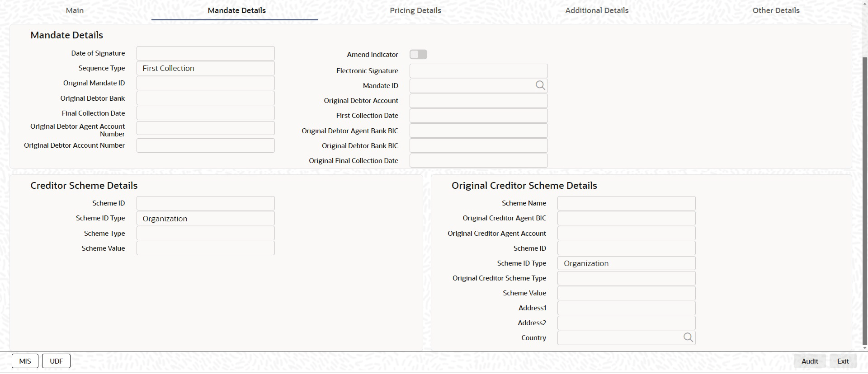Switch to the Other Details tab
The height and width of the screenshot is (374, 868).
[x=776, y=10]
